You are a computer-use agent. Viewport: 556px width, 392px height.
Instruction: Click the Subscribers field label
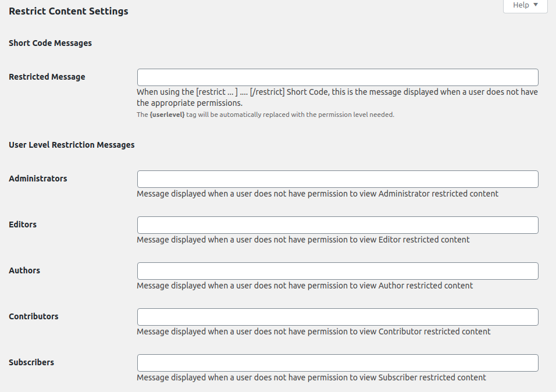[x=31, y=362]
